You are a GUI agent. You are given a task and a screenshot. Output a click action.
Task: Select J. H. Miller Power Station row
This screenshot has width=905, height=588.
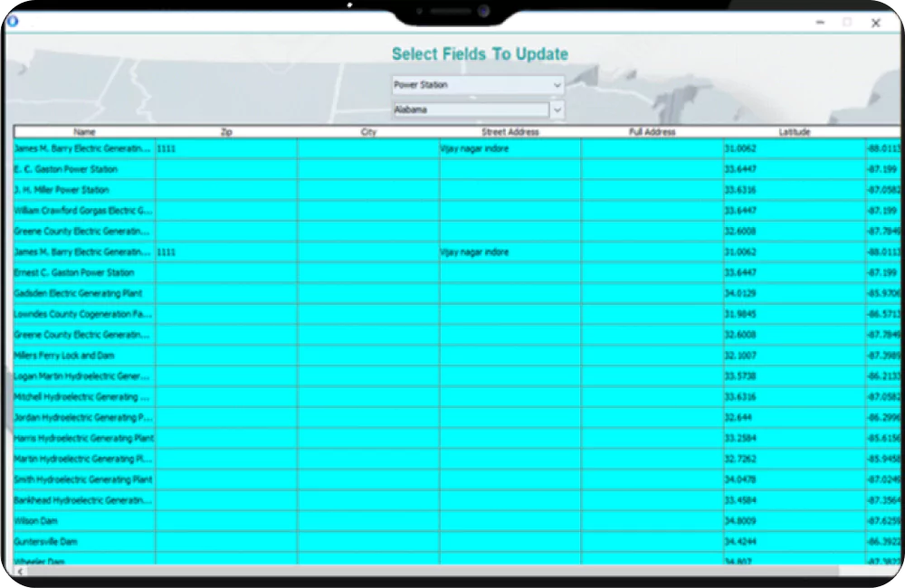456,190
